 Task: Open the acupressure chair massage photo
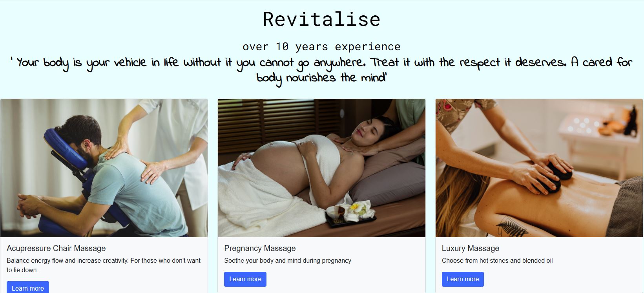tap(104, 168)
